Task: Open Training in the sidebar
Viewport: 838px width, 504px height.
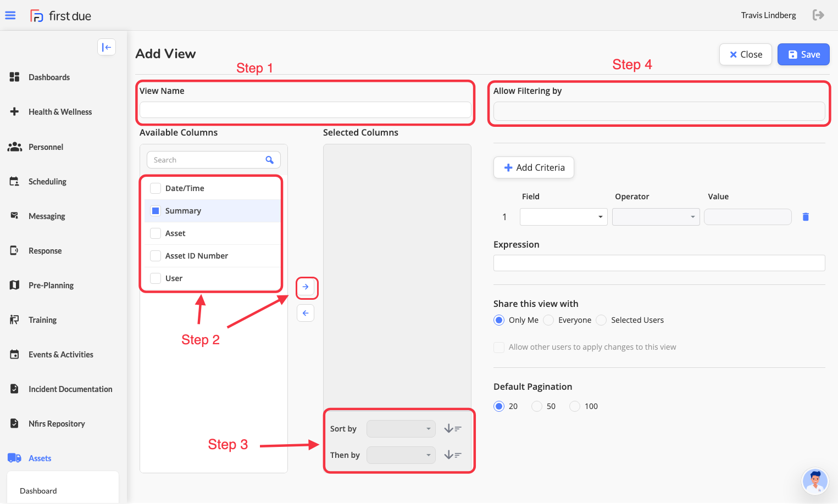Action: click(42, 320)
